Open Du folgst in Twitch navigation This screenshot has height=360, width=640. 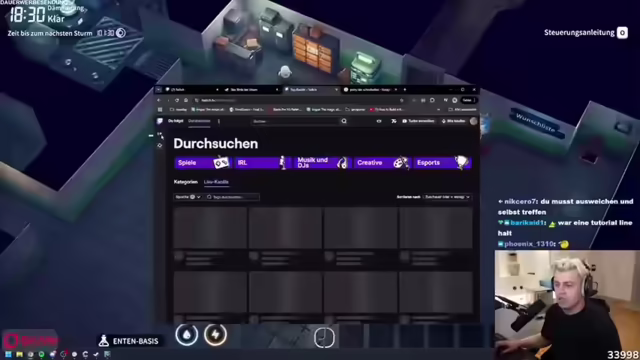(x=176, y=121)
